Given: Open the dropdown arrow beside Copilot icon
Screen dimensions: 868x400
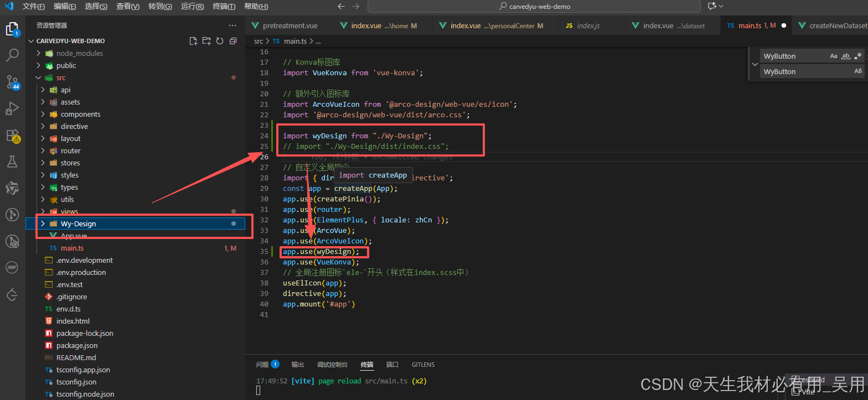Looking at the screenshot, I should (721, 6).
